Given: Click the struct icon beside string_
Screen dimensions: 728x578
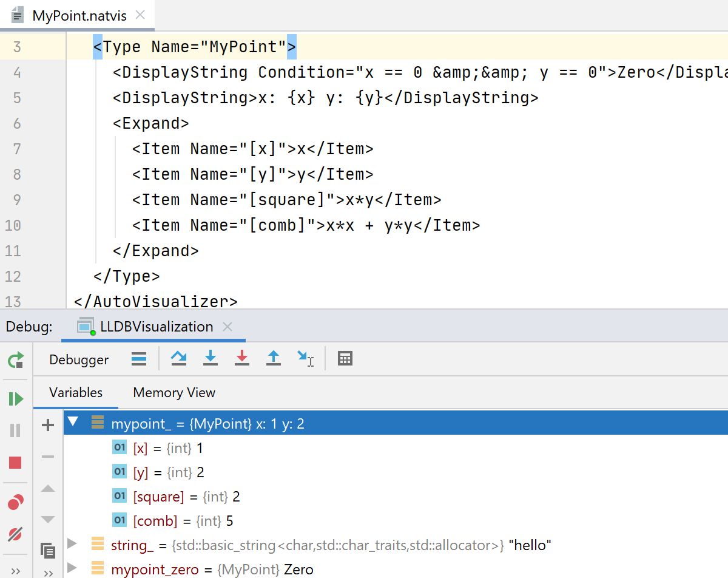Looking at the screenshot, I should [x=97, y=544].
